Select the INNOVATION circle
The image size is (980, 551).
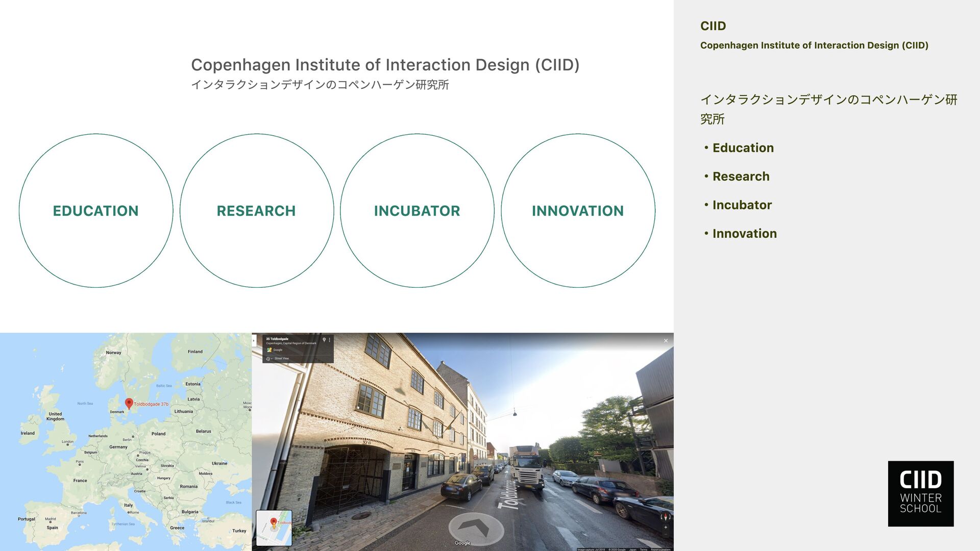(x=578, y=211)
